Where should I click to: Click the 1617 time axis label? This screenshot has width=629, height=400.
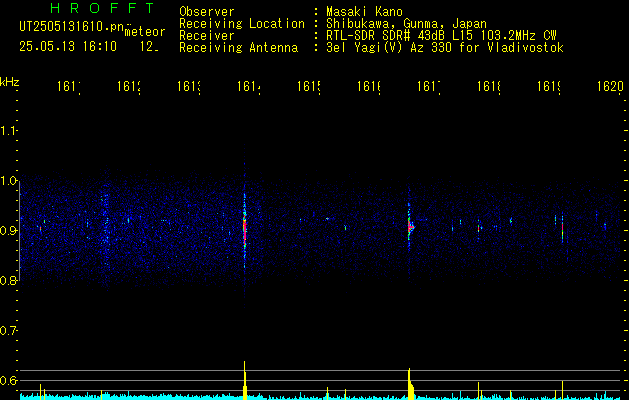tap(429, 86)
